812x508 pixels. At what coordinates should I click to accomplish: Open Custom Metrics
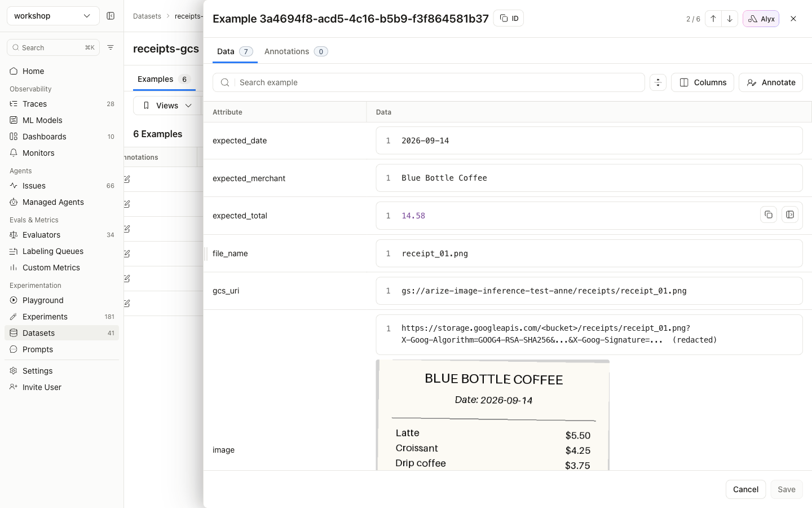click(62, 268)
